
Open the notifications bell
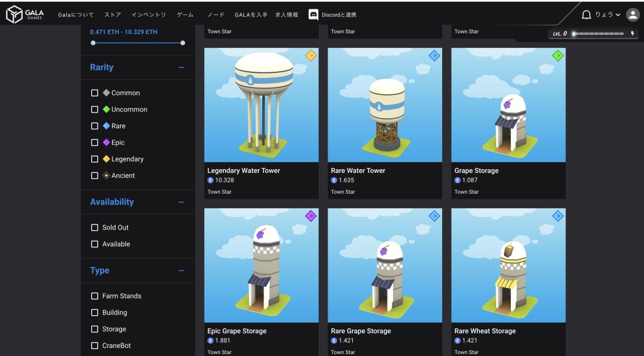click(586, 15)
